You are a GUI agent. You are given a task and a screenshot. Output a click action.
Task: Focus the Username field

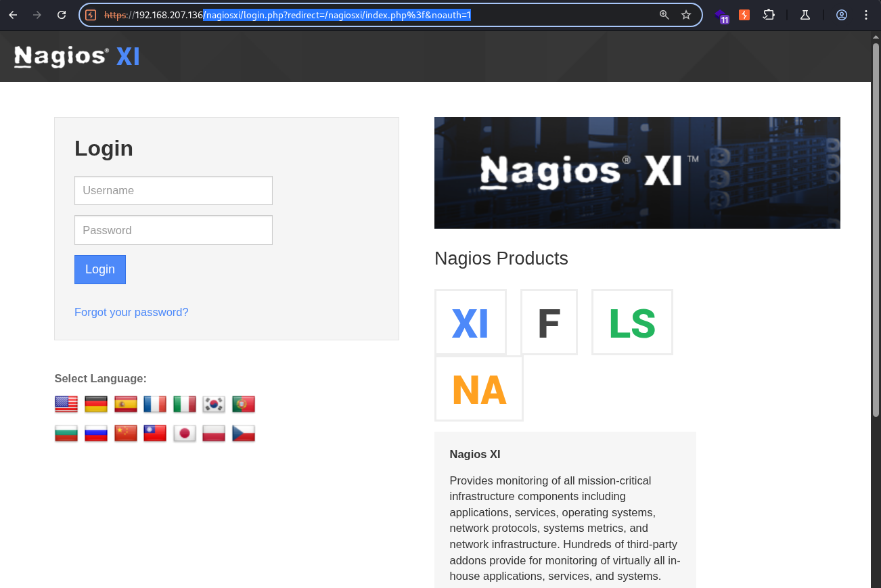pyautogui.click(x=173, y=190)
